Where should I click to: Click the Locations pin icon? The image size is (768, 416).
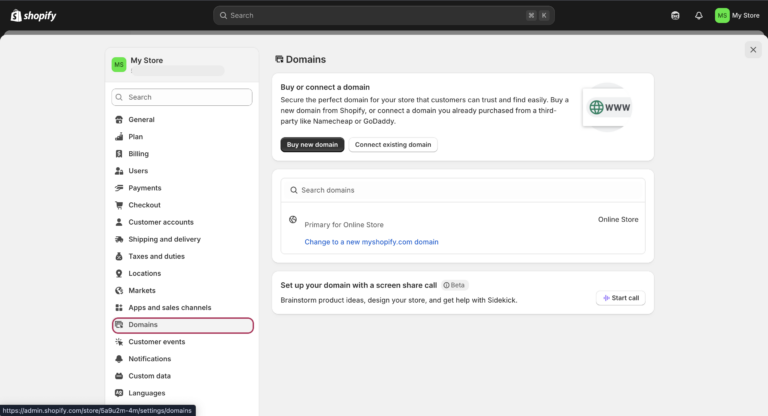[x=119, y=273]
